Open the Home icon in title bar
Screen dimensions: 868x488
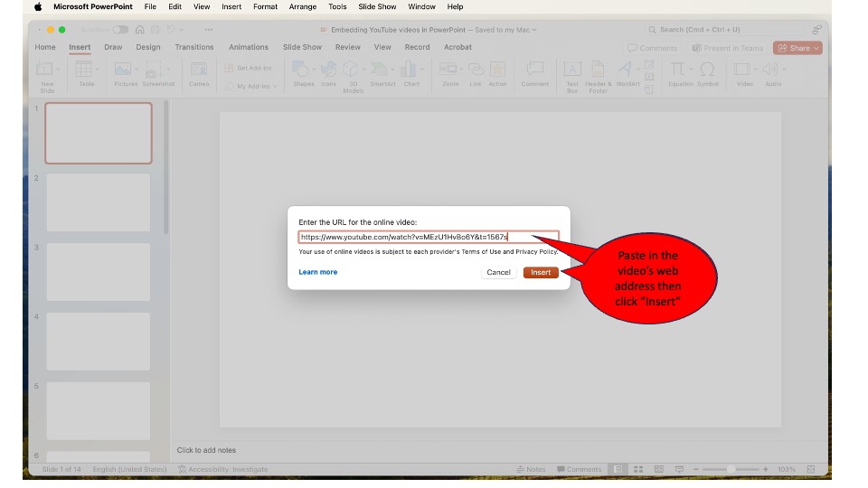pyautogui.click(x=140, y=30)
